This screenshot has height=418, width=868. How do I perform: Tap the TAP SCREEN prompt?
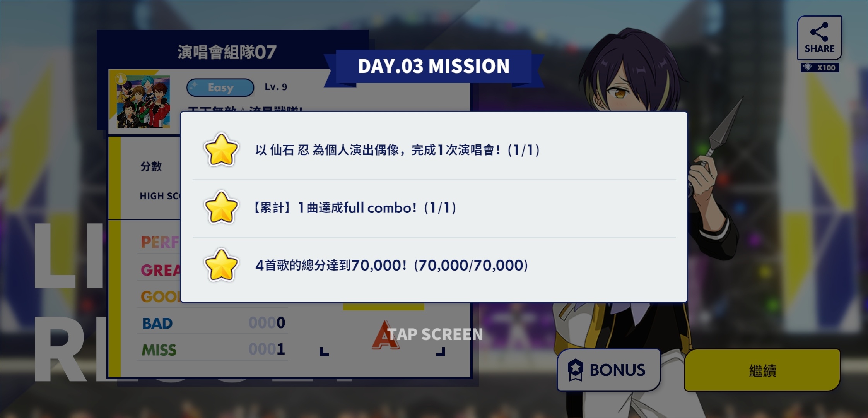pyautogui.click(x=436, y=334)
